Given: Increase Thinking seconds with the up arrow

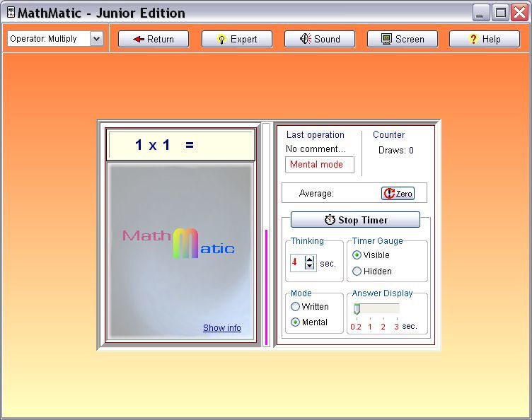Looking at the screenshot, I should [x=309, y=259].
